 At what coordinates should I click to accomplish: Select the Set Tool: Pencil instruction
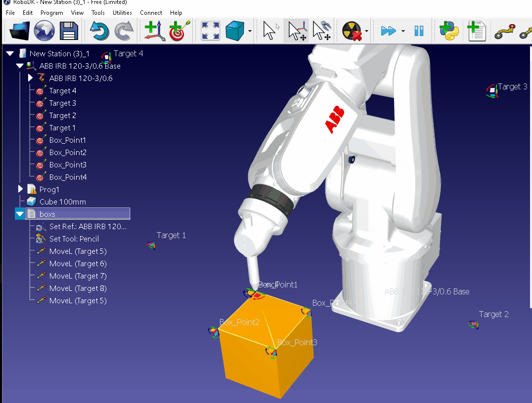click(74, 239)
